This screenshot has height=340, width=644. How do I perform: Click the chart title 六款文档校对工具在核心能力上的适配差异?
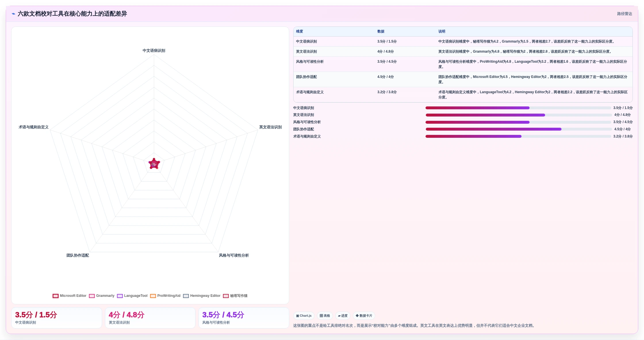(x=72, y=14)
